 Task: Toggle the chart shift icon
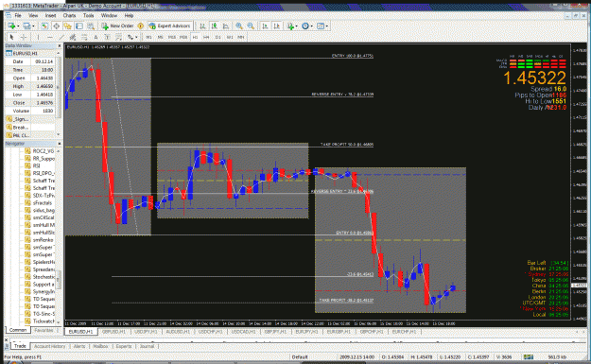277,26
